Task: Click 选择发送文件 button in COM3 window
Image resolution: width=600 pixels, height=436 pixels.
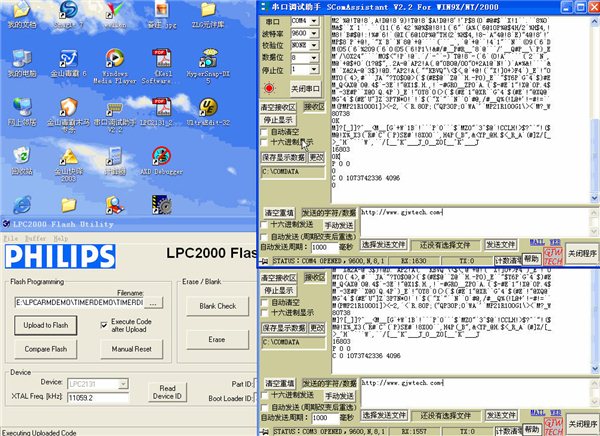Action: [x=384, y=415]
